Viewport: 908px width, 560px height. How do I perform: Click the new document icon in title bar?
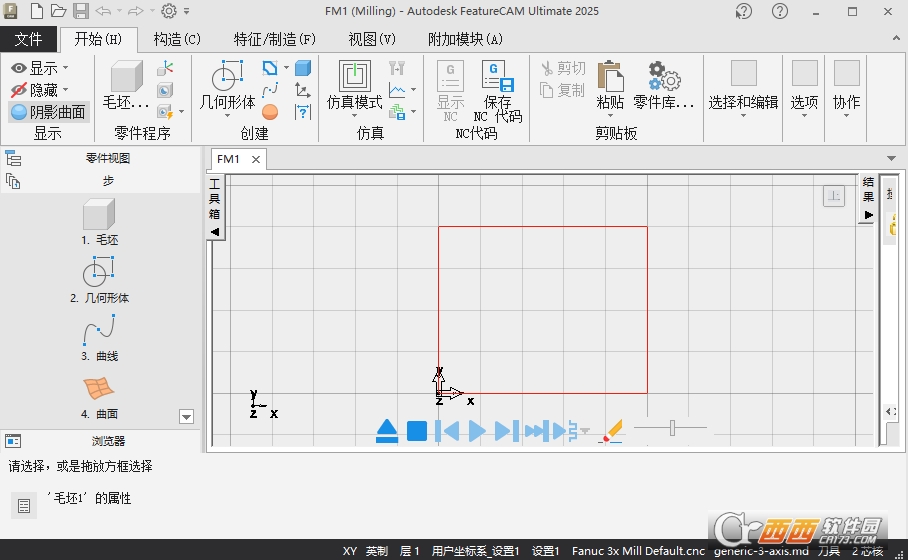36,10
